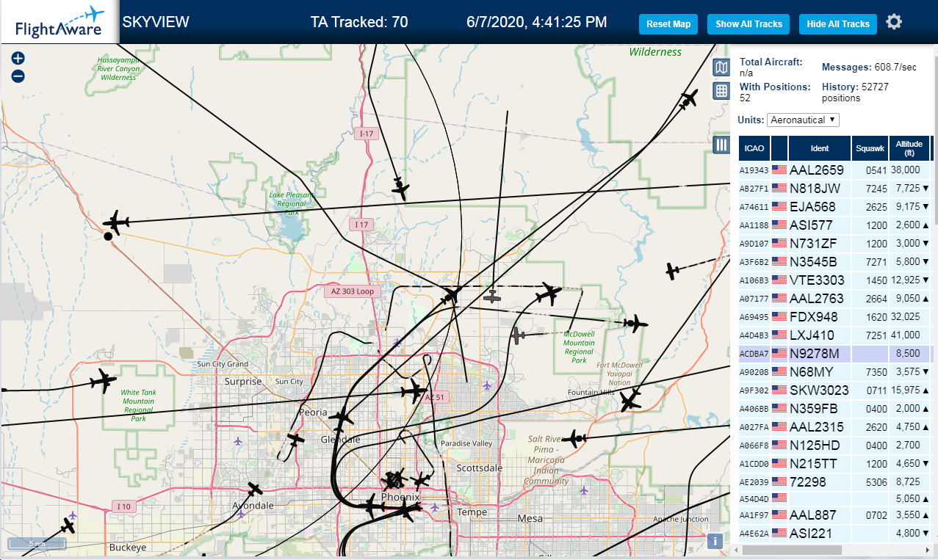Select gray plane west of McDowell Mountain park

[x=519, y=335]
